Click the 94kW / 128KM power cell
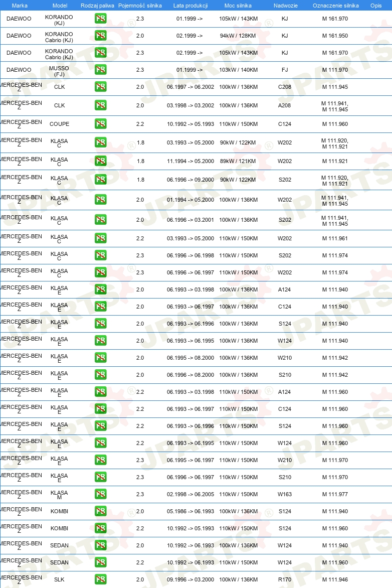This screenshot has width=392, height=588. [238, 36]
